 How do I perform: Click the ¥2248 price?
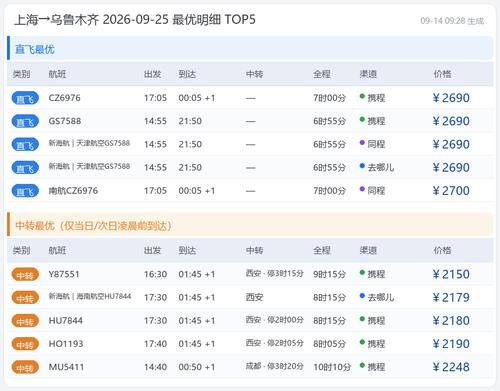(x=451, y=367)
